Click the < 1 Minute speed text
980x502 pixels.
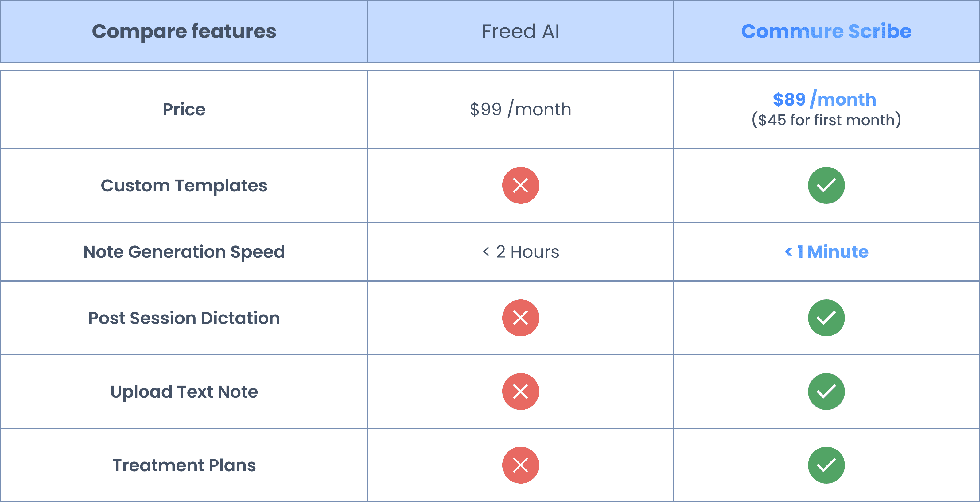click(826, 251)
